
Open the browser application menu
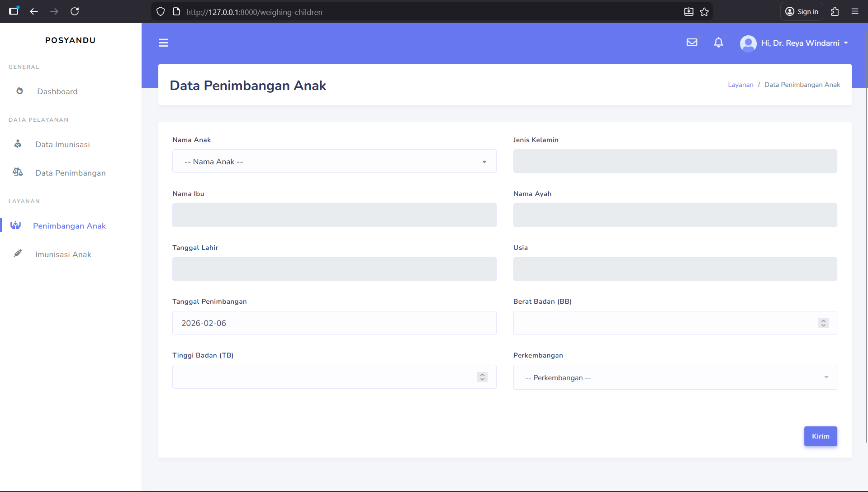pyautogui.click(x=855, y=12)
